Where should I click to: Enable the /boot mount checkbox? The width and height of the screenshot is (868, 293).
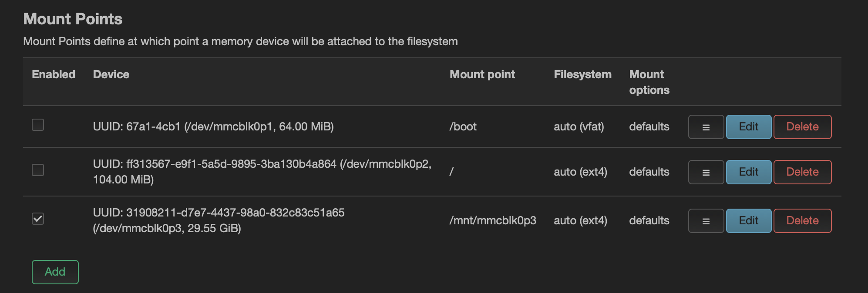[x=38, y=125]
